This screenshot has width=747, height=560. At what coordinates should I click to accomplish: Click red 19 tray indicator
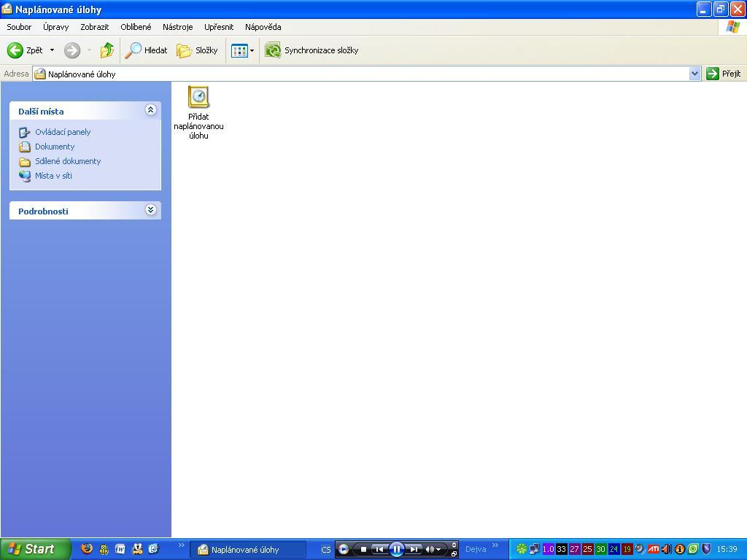coord(627,549)
